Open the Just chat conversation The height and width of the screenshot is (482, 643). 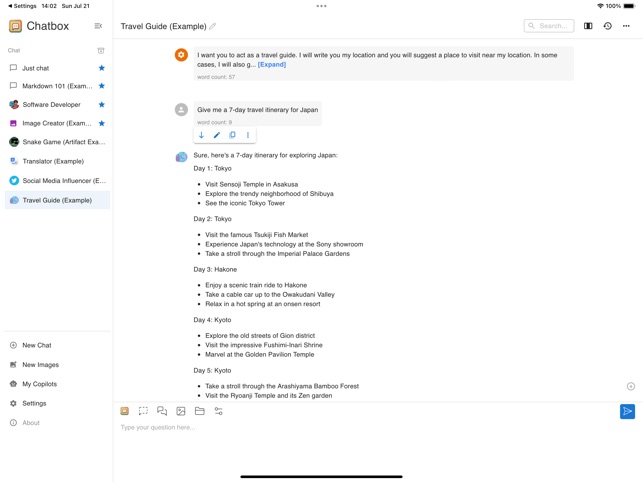point(57,68)
